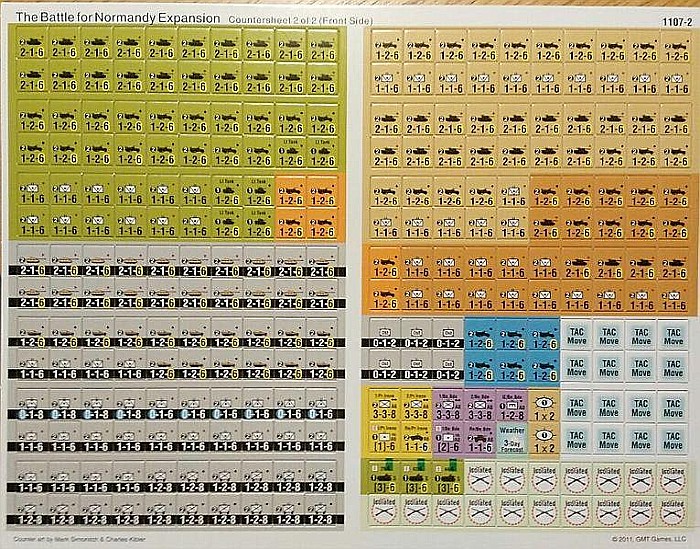Select the purple 1-1-6 counter
700x549 pixels.
tap(480, 439)
